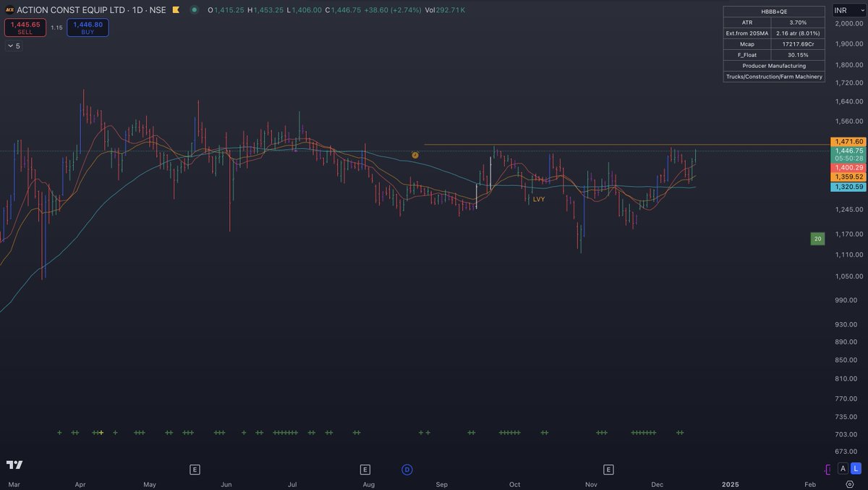Click the F_Float value 30.15%
868x490 pixels.
click(x=799, y=55)
